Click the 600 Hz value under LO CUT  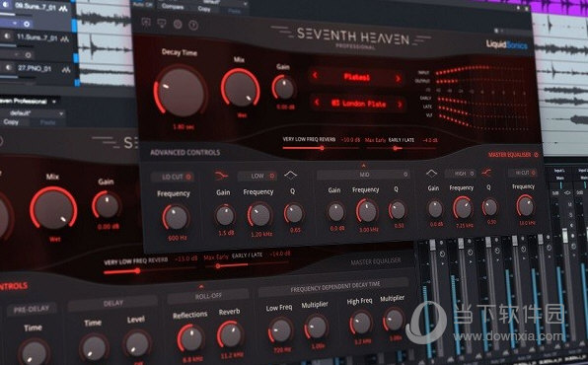click(x=177, y=238)
